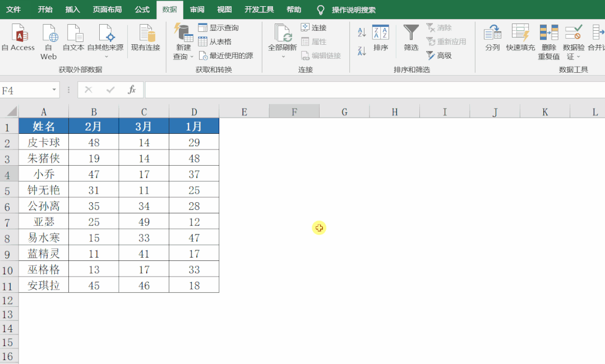Import data from Web
The width and height of the screenshot is (605, 364).
pyautogui.click(x=49, y=41)
